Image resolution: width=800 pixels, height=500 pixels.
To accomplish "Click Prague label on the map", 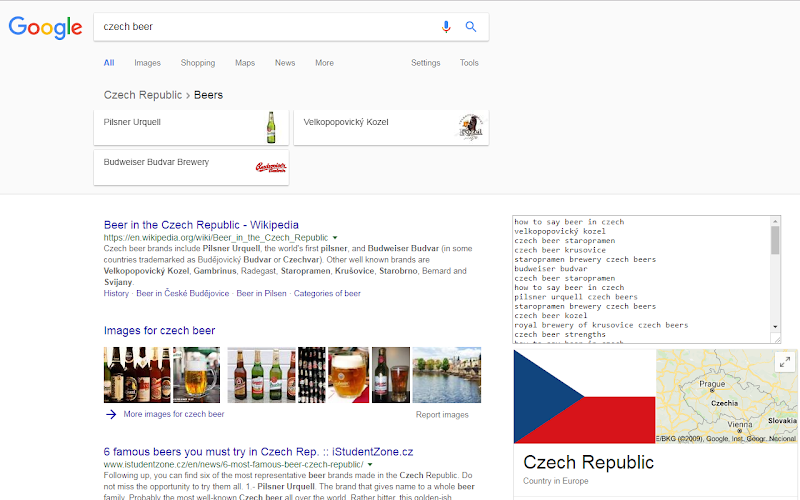I will (712, 384).
